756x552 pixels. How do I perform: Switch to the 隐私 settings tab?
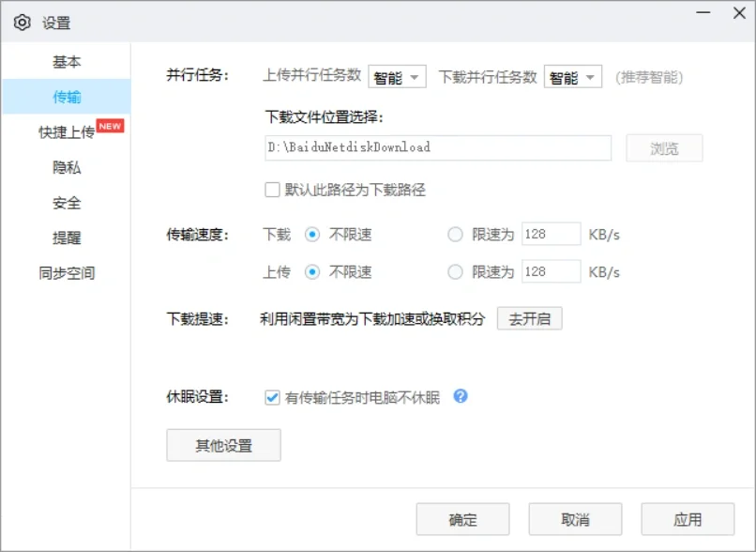pyautogui.click(x=66, y=167)
